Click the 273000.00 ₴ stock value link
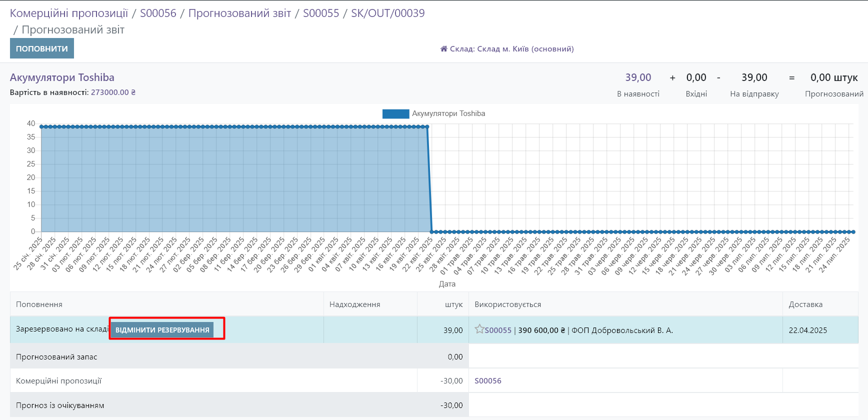Screen dimensions: 868x420 113,92
